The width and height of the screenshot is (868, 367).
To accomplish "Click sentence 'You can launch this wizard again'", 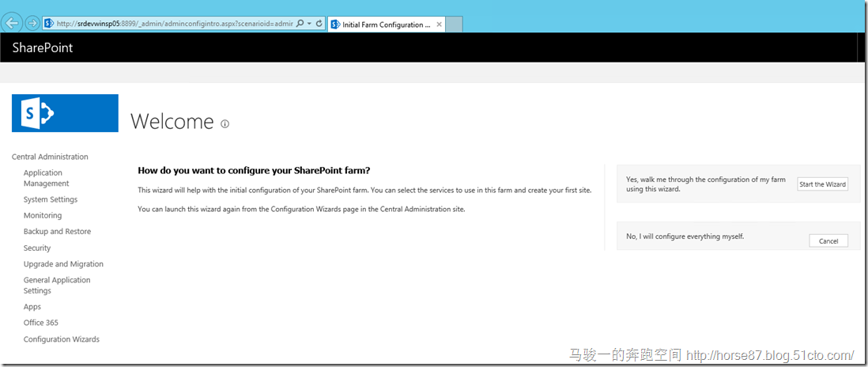I will click(x=301, y=210).
